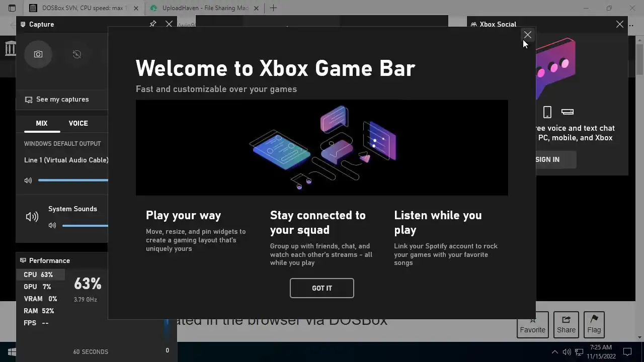Screen dimensions: 644x362
Task: Close the Welcome to Xbox Game Bar dialog
Action: [527, 35]
